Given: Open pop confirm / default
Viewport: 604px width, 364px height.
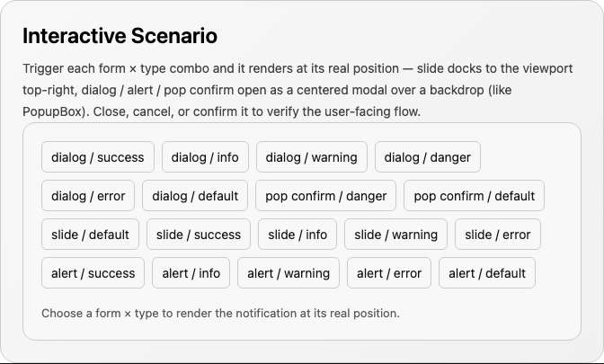Looking at the screenshot, I should point(475,196).
